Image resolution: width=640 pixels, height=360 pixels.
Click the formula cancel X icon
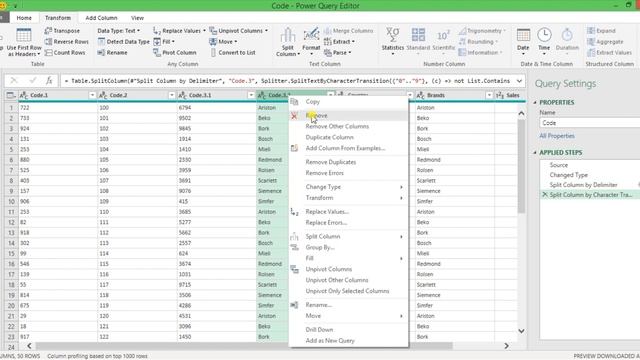[13, 81]
